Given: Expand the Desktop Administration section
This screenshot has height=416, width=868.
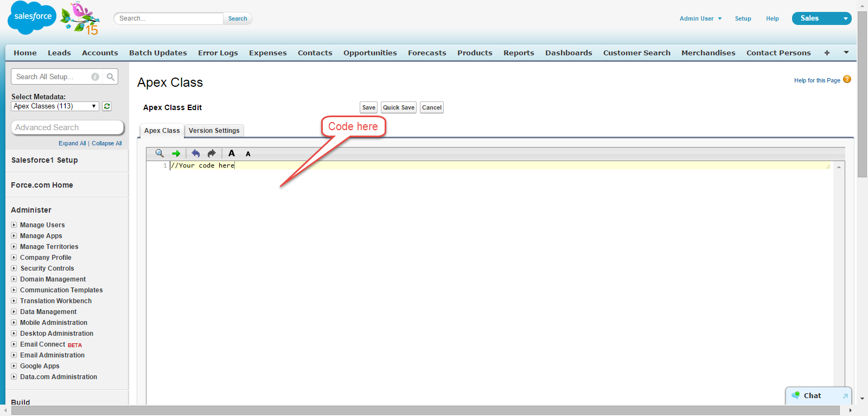Looking at the screenshot, I should pyautogui.click(x=14, y=333).
